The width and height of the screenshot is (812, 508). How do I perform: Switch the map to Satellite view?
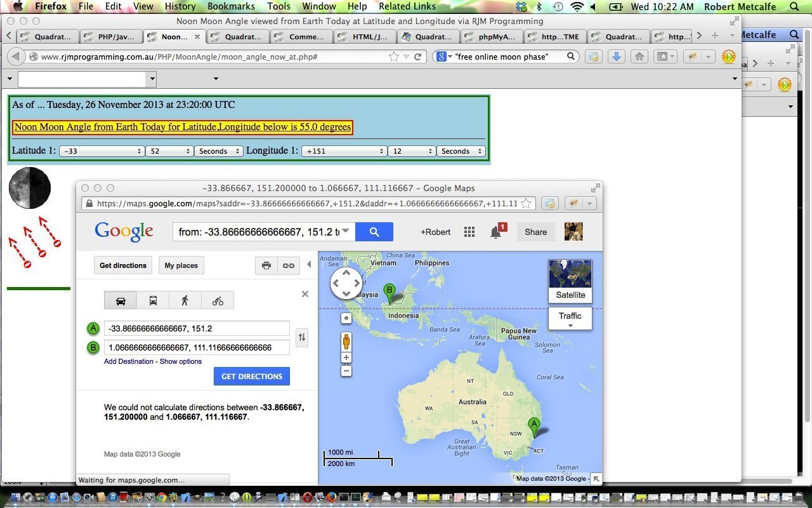[x=570, y=281]
